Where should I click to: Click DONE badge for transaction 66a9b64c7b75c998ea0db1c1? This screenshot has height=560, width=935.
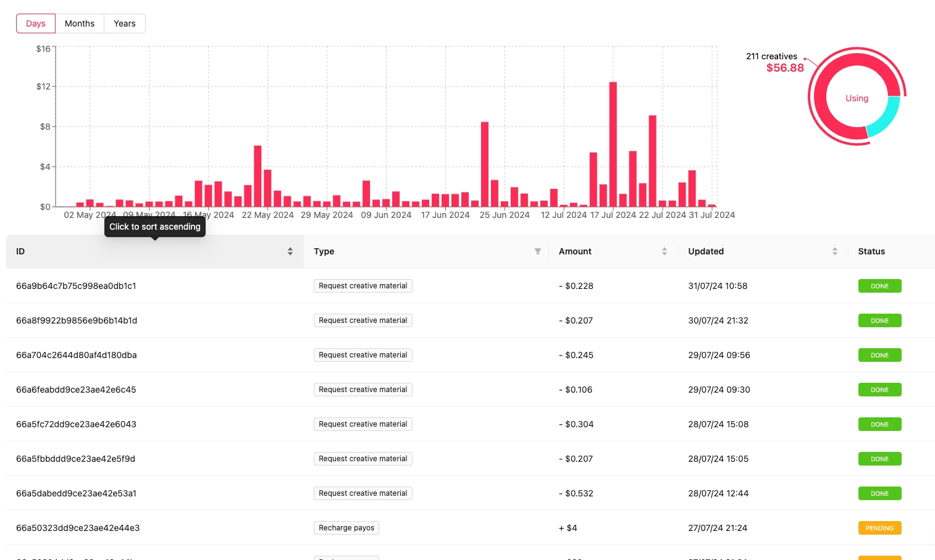879,286
